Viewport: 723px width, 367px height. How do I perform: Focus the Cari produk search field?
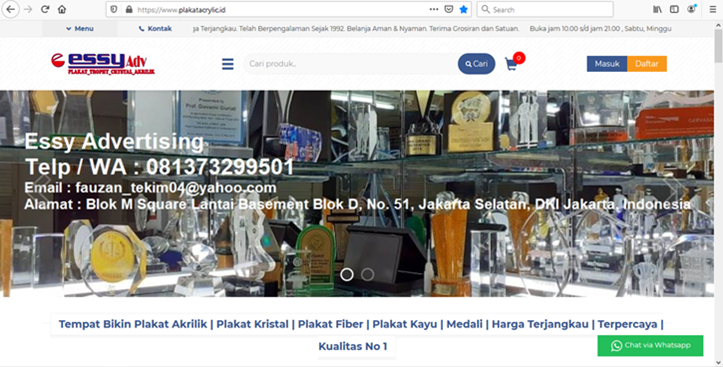[x=350, y=64]
